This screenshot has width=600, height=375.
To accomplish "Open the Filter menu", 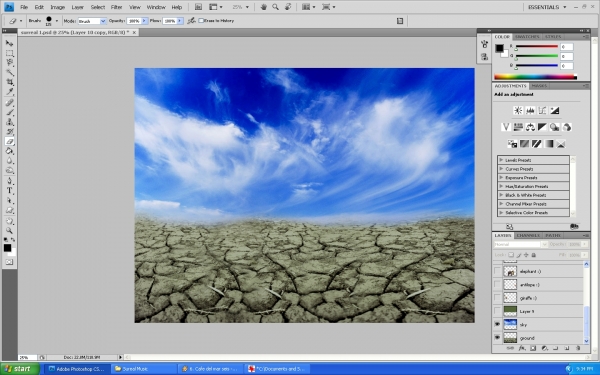I will pyautogui.click(x=116, y=7).
